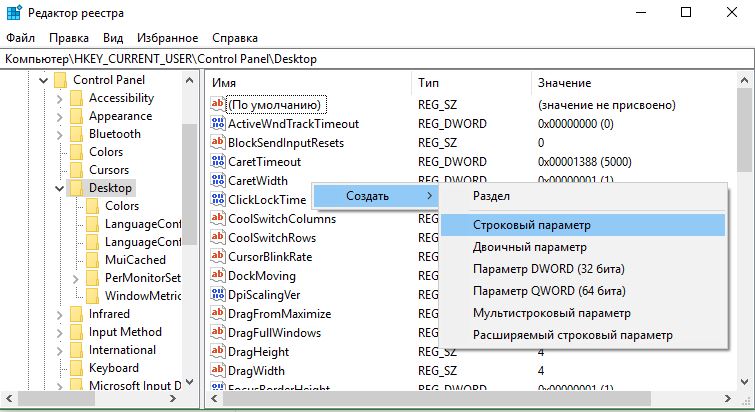Open the Вид menu
Screen dimensions: 755x412
pyautogui.click(x=113, y=38)
